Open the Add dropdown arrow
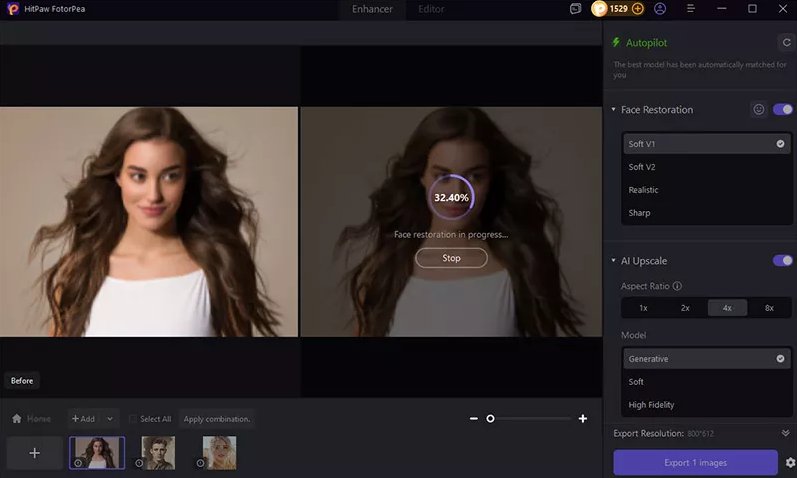This screenshot has height=478, width=797. [x=110, y=419]
